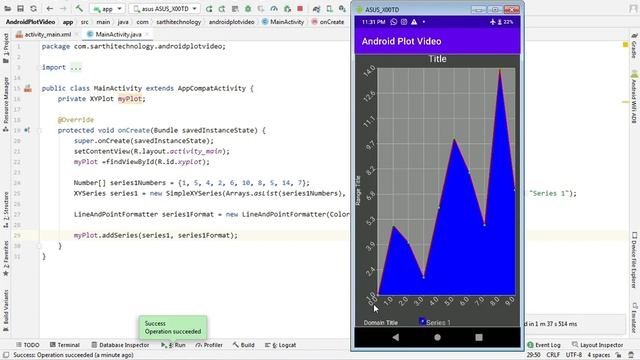Click the Success Operation succeeded notification
The width and height of the screenshot is (640, 360).
click(x=173, y=327)
